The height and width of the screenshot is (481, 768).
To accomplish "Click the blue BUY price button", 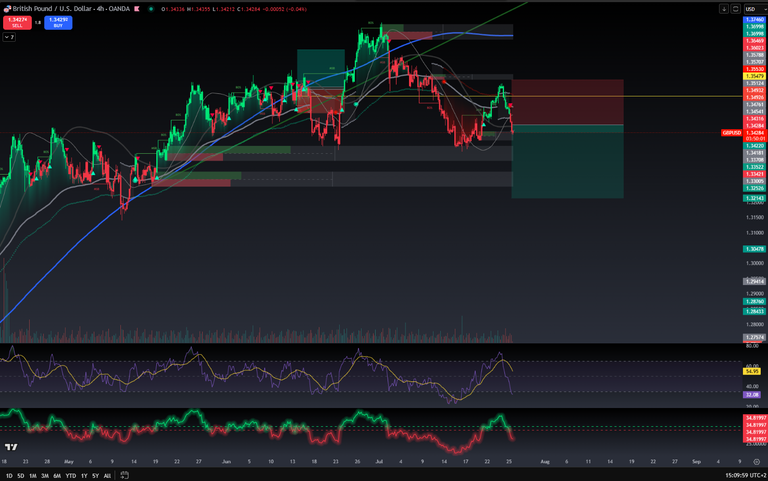I will (57, 21).
